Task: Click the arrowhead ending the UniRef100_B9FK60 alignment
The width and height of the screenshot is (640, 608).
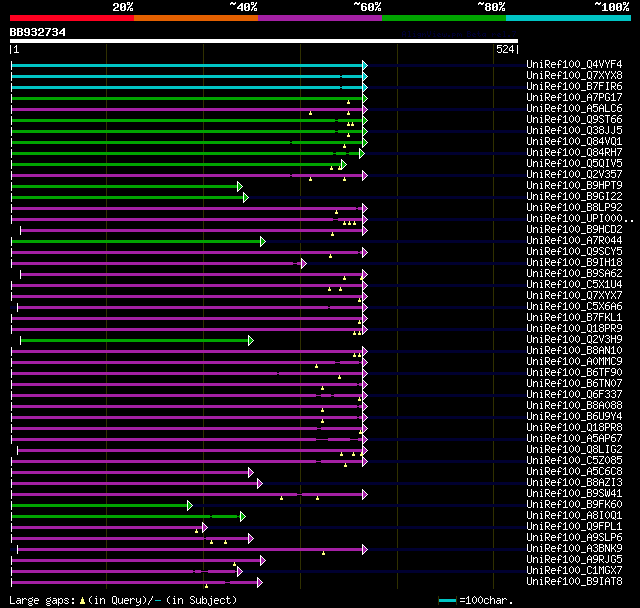Action: point(189,506)
